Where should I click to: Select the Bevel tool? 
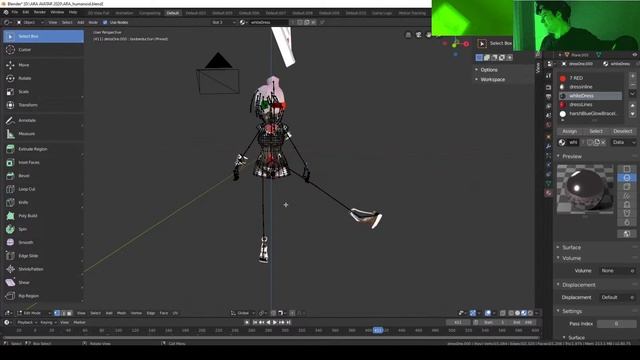click(x=43, y=176)
